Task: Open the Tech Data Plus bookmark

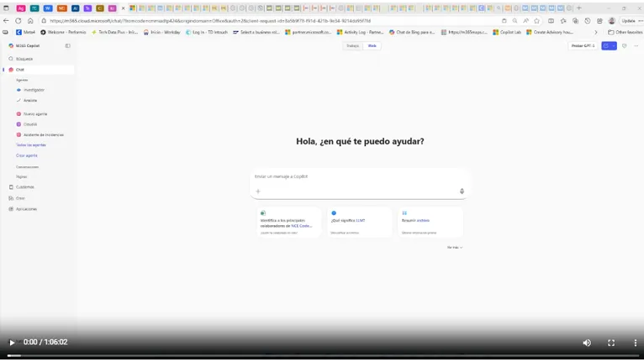Action: [x=114, y=32]
